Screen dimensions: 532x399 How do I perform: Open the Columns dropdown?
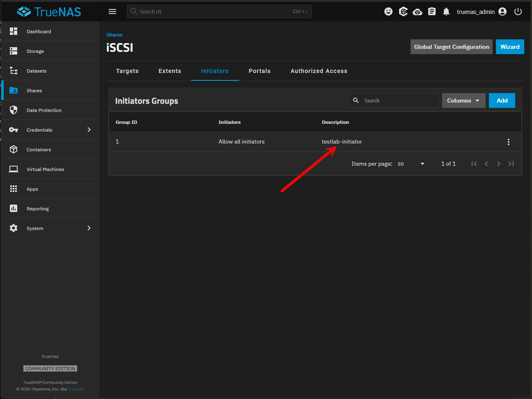(x=464, y=100)
